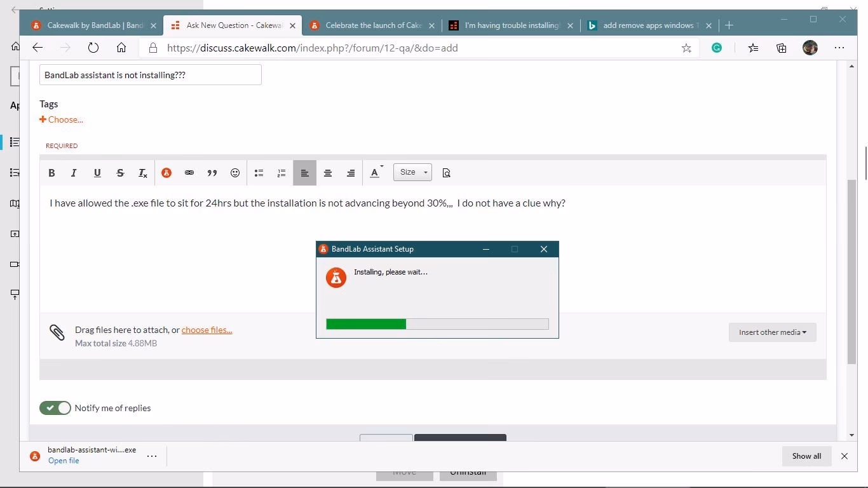868x488 pixels.
Task: Toggle Notify me of replies switch
Action: (55, 408)
